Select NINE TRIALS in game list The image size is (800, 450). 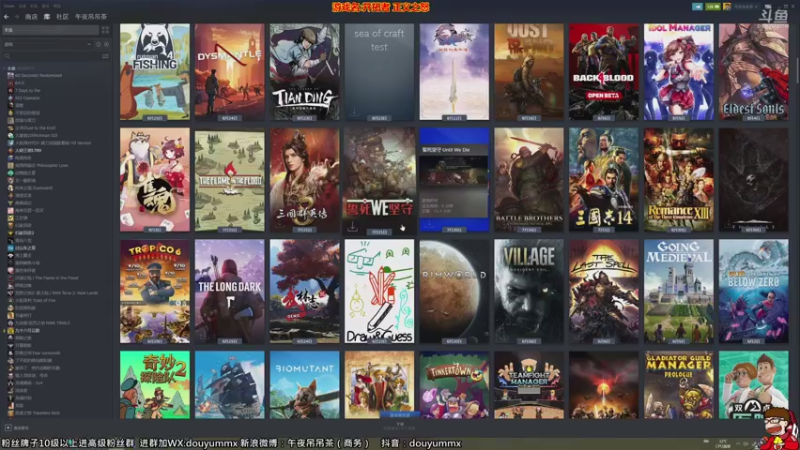coord(39,323)
